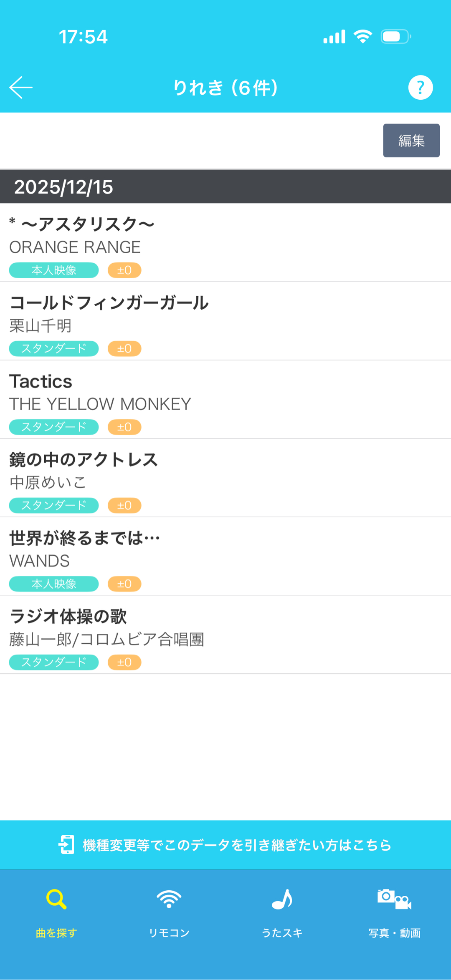Tap the music note icon
451x980 pixels.
pyautogui.click(x=282, y=899)
